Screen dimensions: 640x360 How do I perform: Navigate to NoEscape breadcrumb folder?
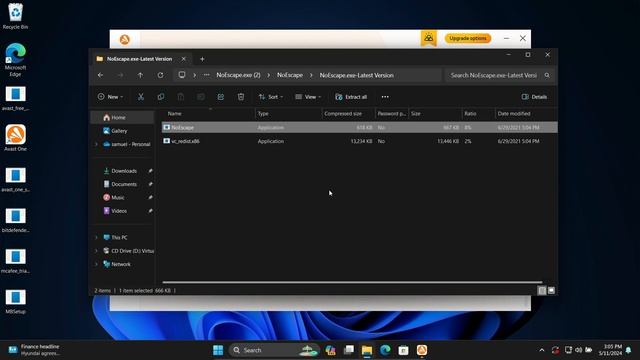(x=290, y=75)
